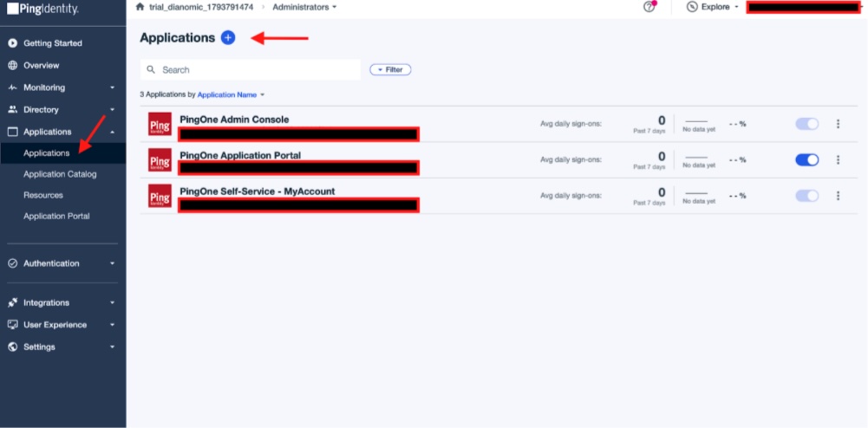Viewport: 868px width, 428px height.
Task: Toggle the PingOne Admin Console switch
Action: (x=807, y=124)
